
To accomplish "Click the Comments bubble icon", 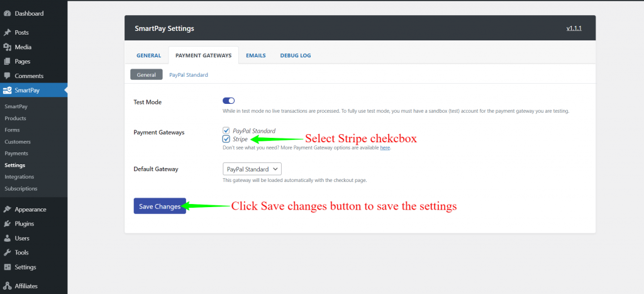I will [7, 76].
